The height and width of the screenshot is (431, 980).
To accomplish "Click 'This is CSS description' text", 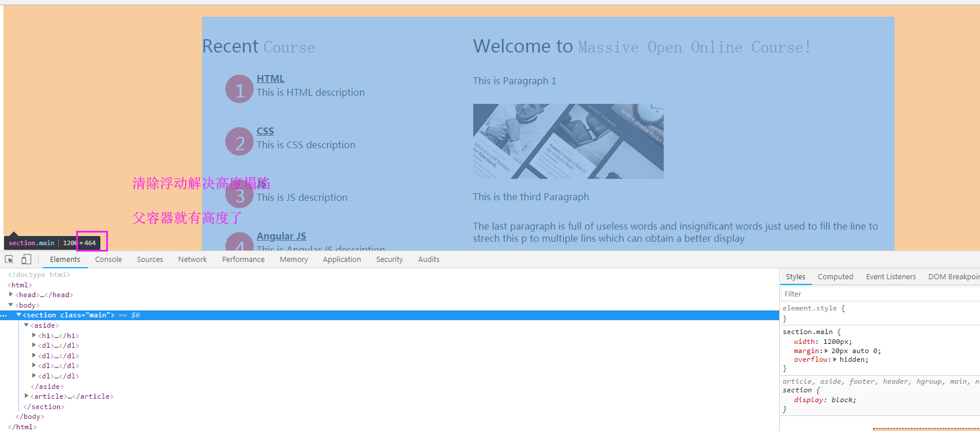I will (306, 145).
